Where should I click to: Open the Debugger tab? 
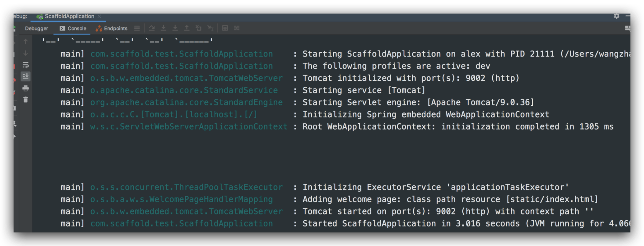coord(37,28)
